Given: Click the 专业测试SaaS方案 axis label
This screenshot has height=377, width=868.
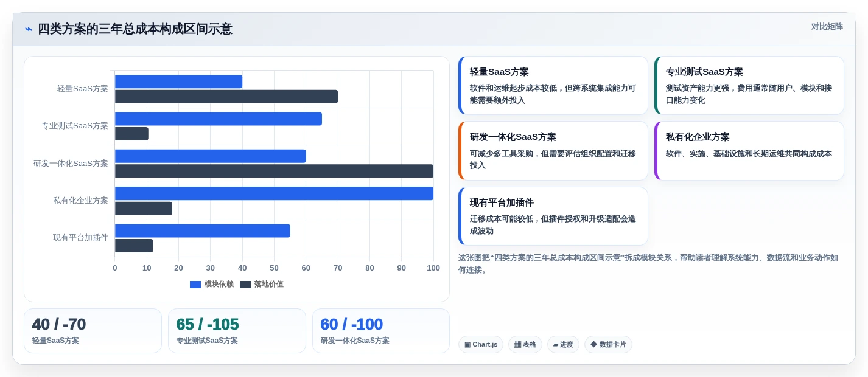Looking at the screenshot, I should pyautogui.click(x=75, y=126).
